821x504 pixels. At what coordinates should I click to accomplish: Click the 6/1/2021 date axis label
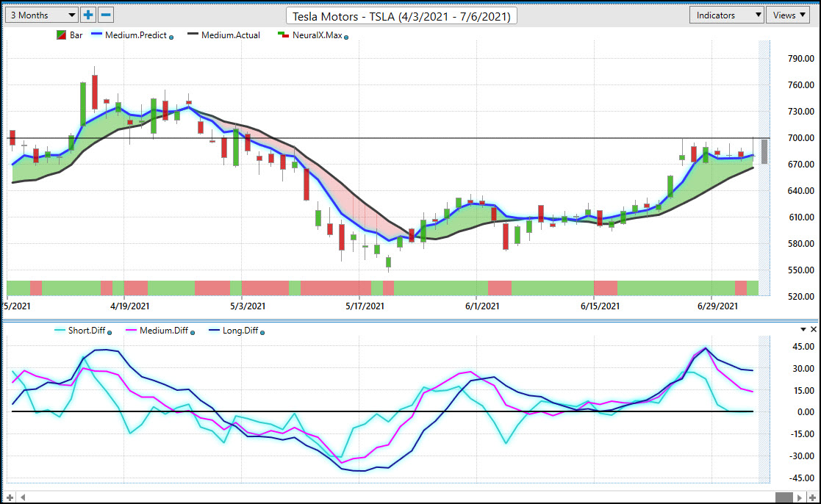(482, 306)
